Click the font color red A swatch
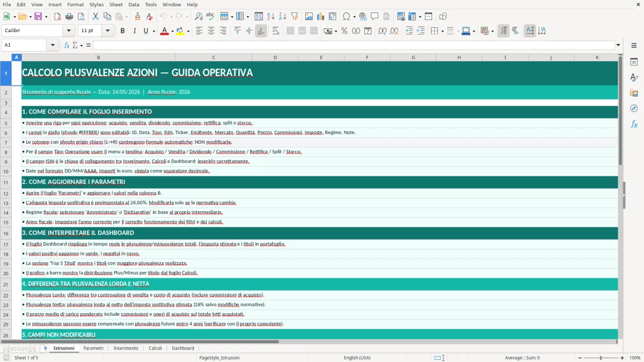The height and width of the screenshot is (362, 644). coord(164,31)
